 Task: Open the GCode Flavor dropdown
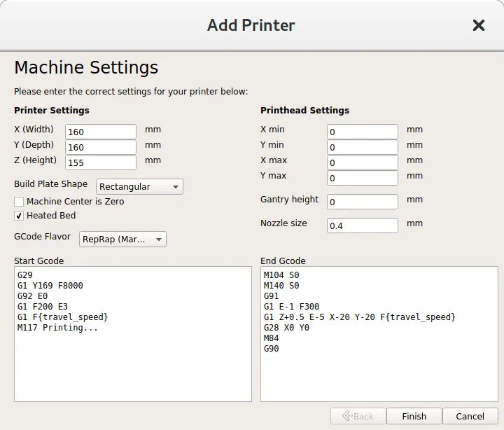[x=122, y=240]
